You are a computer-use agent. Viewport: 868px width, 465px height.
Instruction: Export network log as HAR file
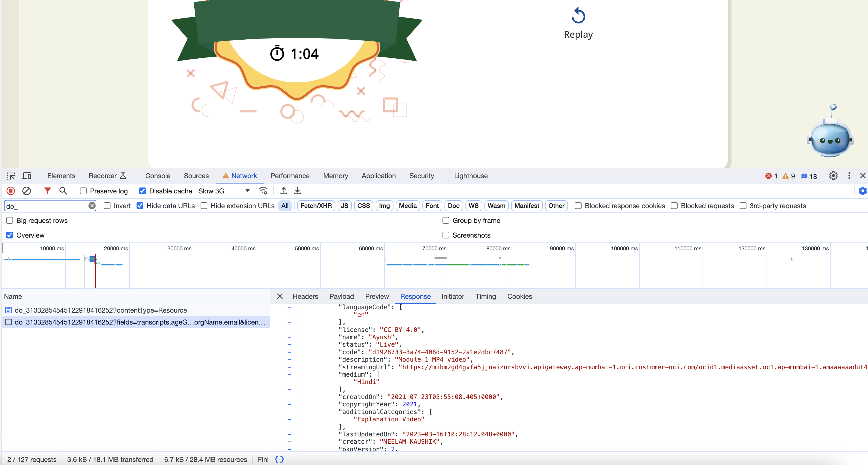(297, 191)
